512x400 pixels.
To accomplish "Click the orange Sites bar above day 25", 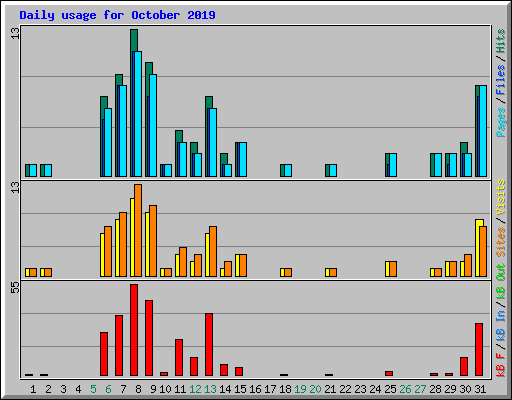I will click(393, 269).
